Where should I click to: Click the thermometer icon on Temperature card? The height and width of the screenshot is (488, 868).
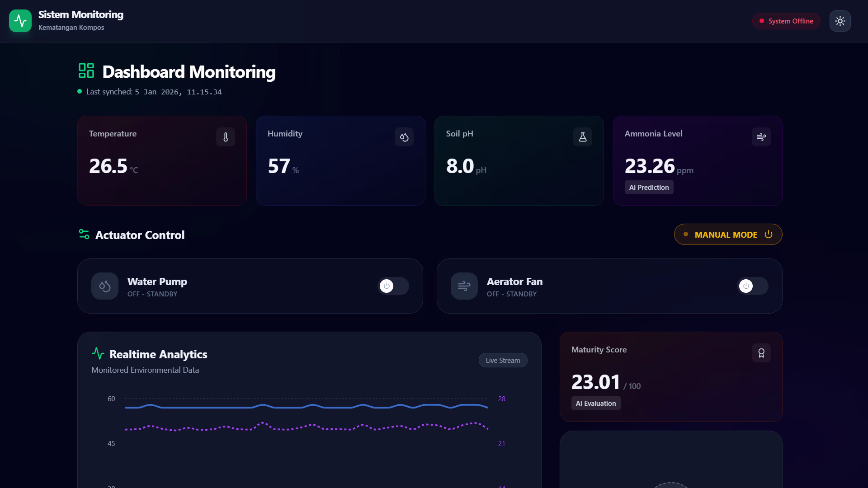point(226,137)
